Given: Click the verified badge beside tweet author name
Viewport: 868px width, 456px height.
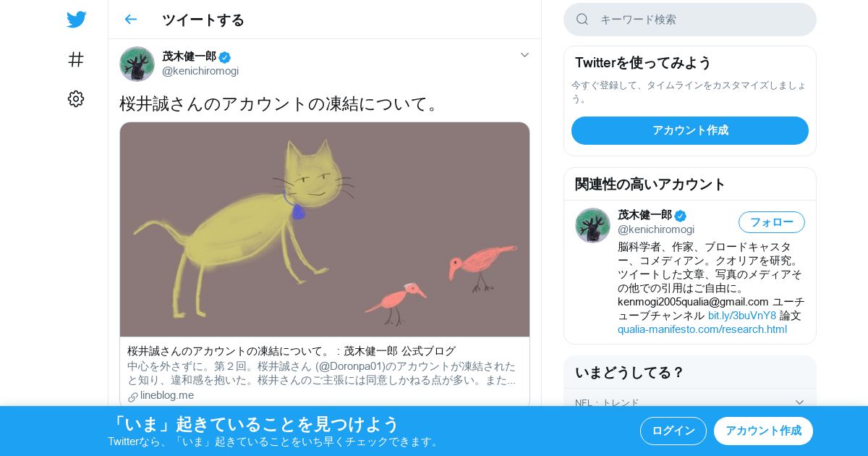Looking at the screenshot, I should [x=225, y=57].
